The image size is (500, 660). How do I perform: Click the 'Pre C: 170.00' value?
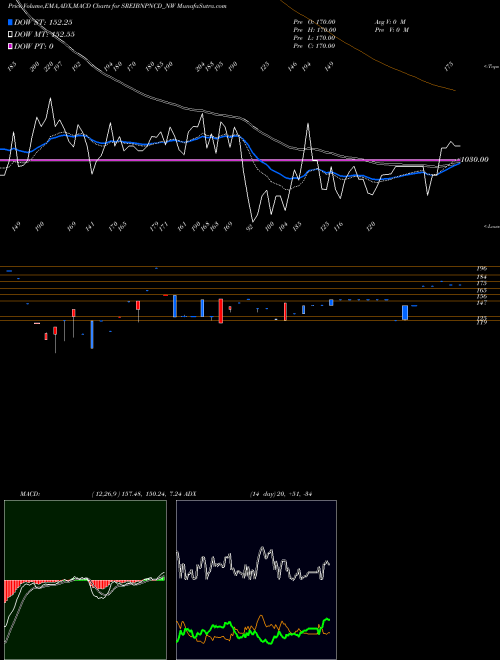pyautogui.click(x=314, y=45)
